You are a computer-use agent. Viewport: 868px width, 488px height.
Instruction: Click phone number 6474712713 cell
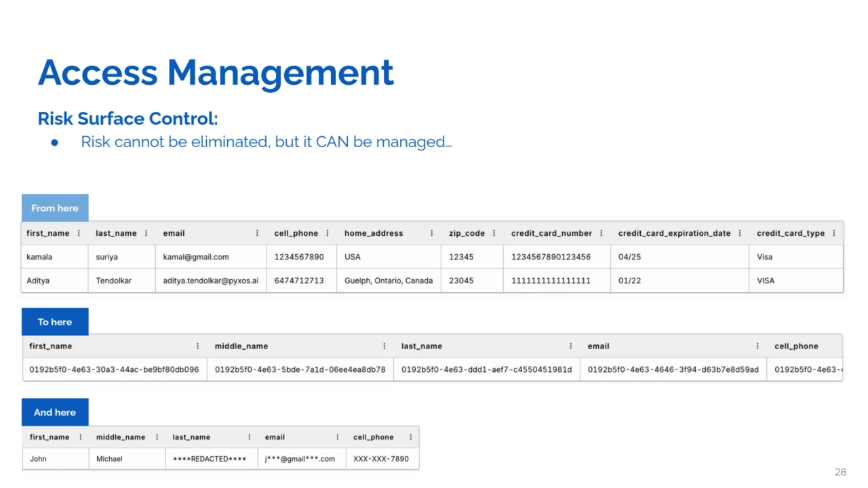[302, 281]
